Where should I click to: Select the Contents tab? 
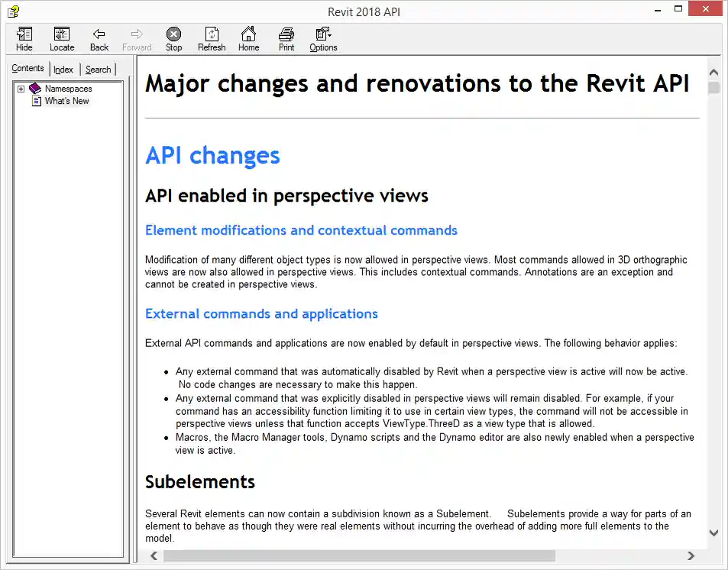[28, 68]
